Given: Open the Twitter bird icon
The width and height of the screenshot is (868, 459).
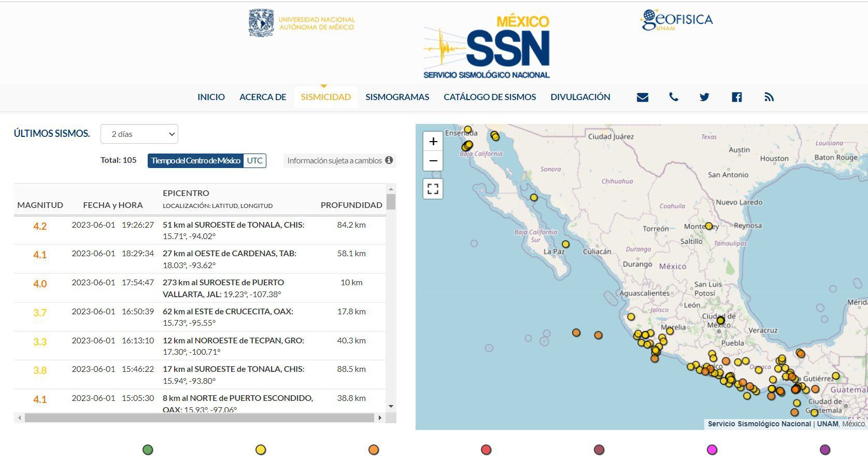Looking at the screenshot, I should (x=704, y=97).
